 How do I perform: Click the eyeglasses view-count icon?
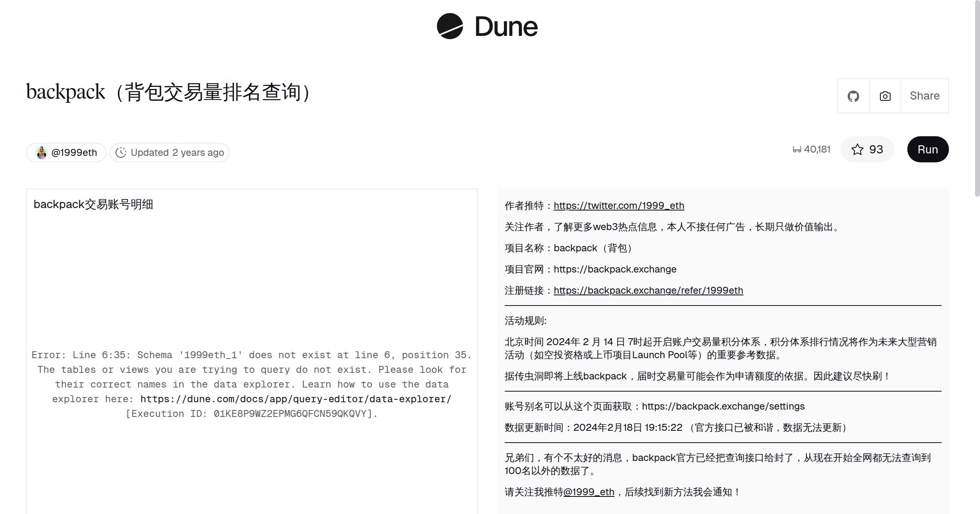(x=796, y=149)
